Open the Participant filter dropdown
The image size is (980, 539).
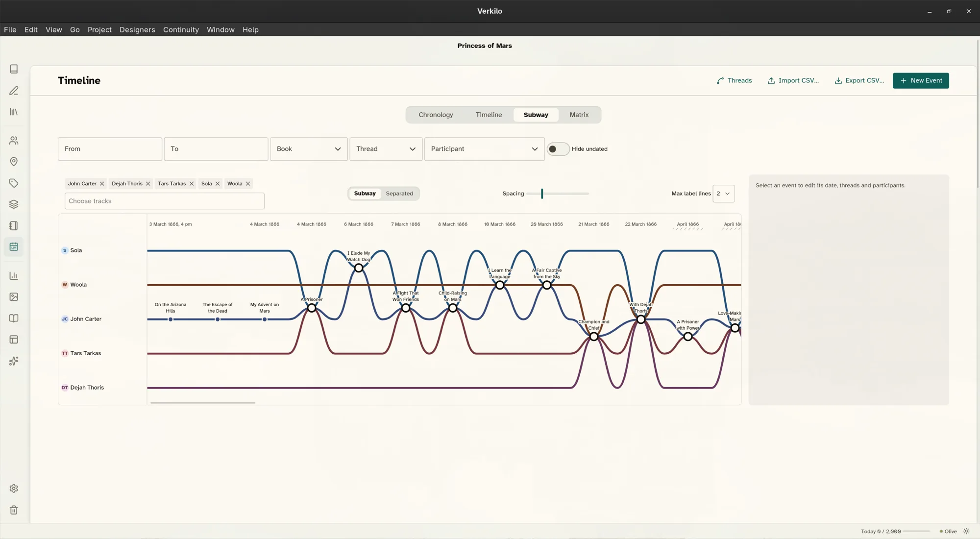[x=485, y=149]
